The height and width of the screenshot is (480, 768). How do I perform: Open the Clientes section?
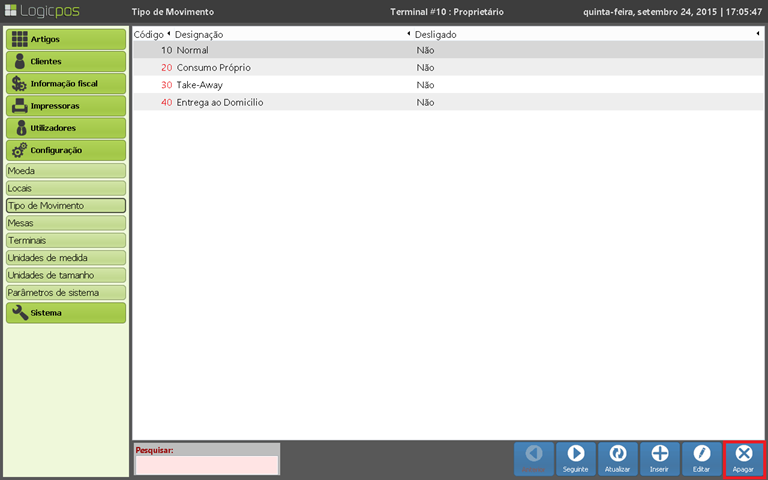coord(66,62)
